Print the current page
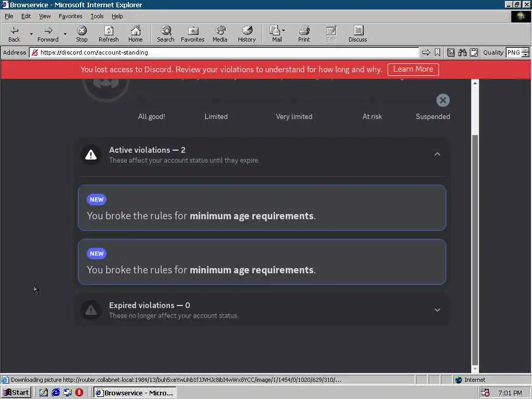 [303, 34]
